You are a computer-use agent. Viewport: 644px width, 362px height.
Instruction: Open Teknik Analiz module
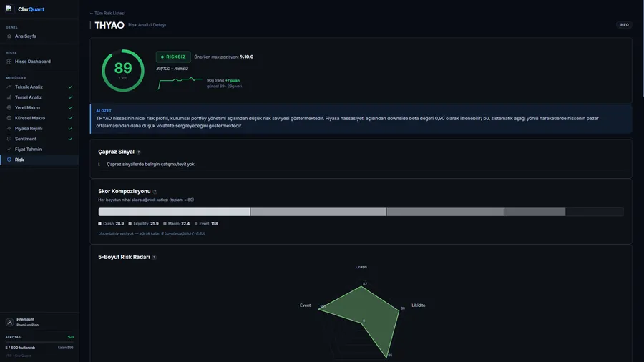click(x=39, y=87)
